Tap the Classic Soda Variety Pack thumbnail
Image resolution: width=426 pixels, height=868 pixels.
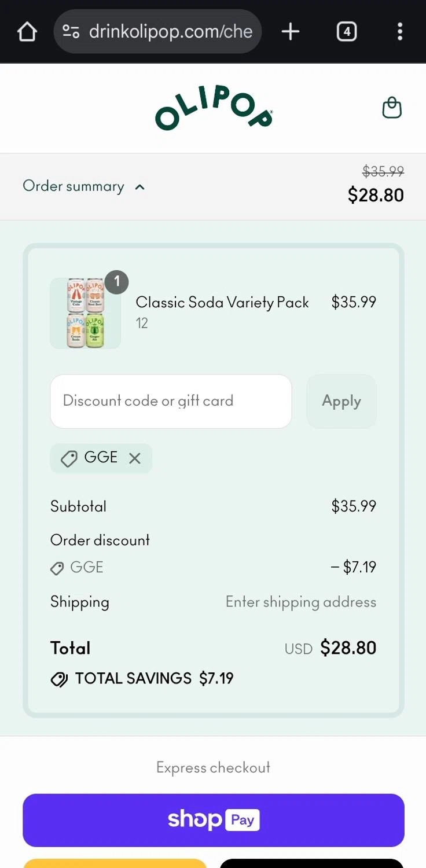(86, 314)
